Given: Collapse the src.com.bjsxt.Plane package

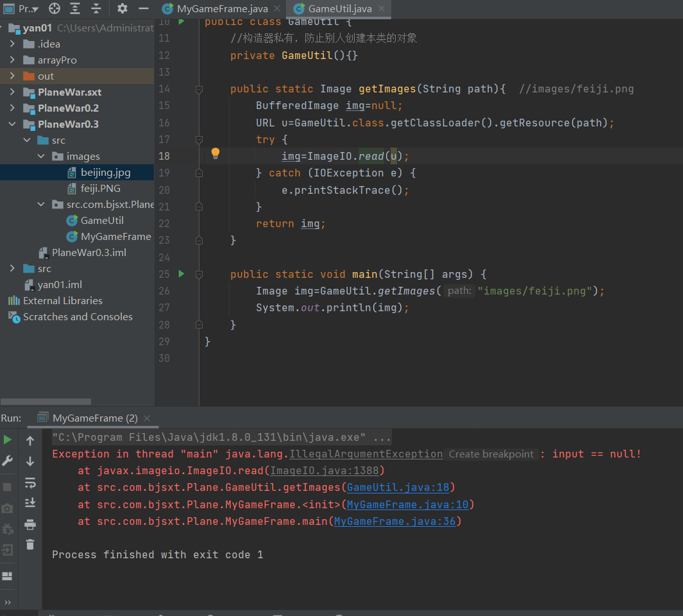Looking at the screenshot, I should [42, 204].
